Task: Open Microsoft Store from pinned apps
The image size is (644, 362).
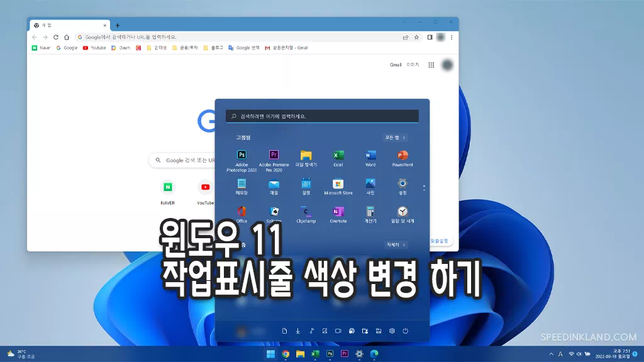Action: click(x=338, y=184)
